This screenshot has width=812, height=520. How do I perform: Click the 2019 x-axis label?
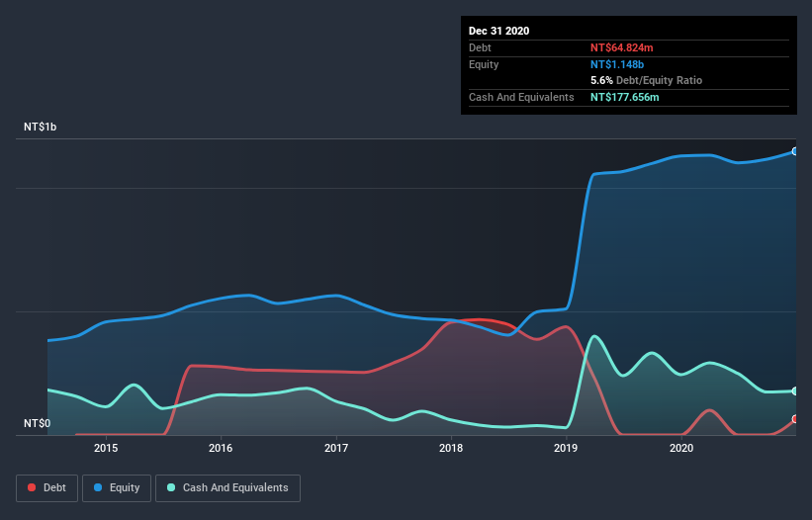[566, 448]
